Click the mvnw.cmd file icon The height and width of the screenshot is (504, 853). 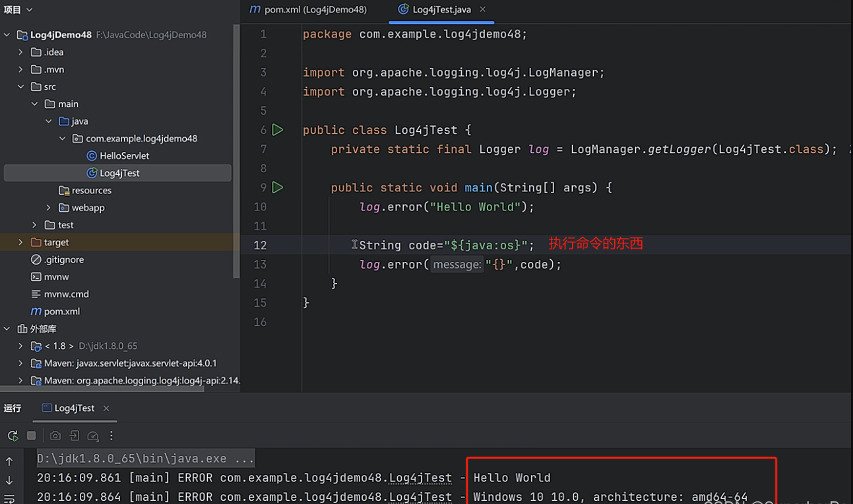coord(36,294)
